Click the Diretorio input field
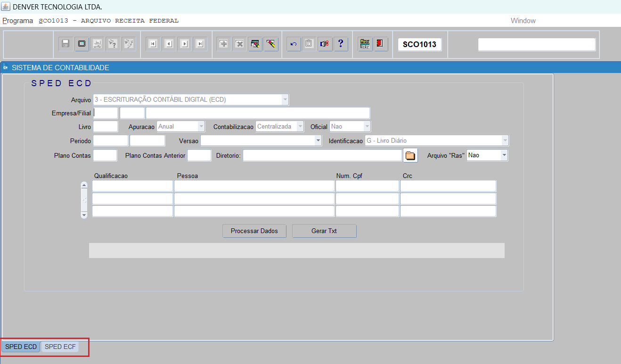The image size is (621, 364). coord(322,155)
